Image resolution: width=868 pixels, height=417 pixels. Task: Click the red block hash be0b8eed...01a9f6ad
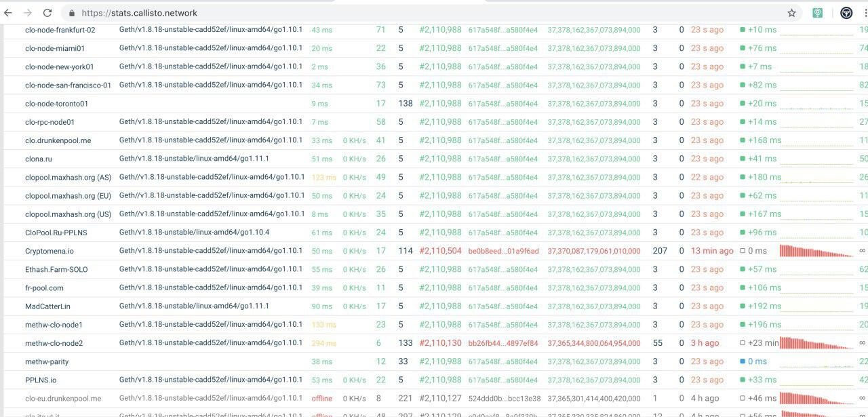click(503, 251)
